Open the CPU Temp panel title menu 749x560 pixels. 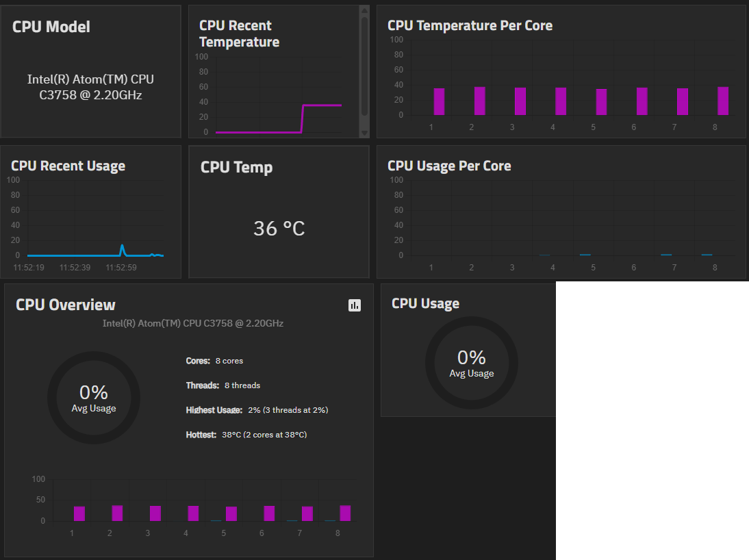click(x=237, y=166)
